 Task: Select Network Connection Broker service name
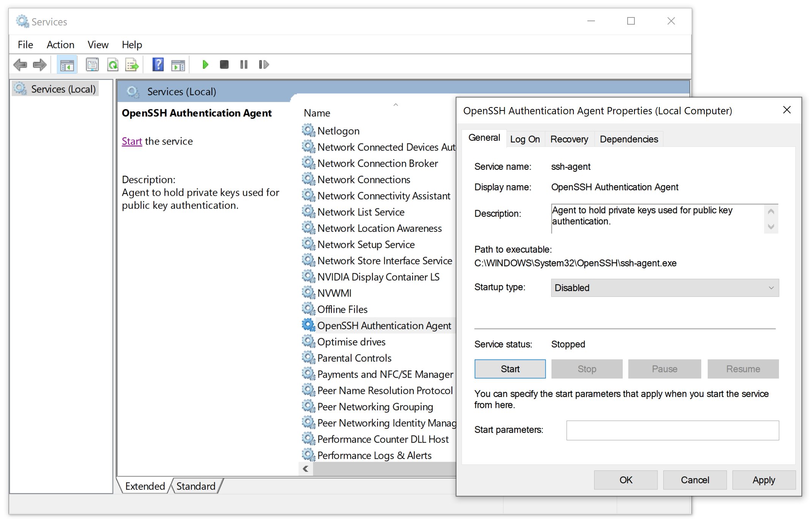click(x=378, y=163)
